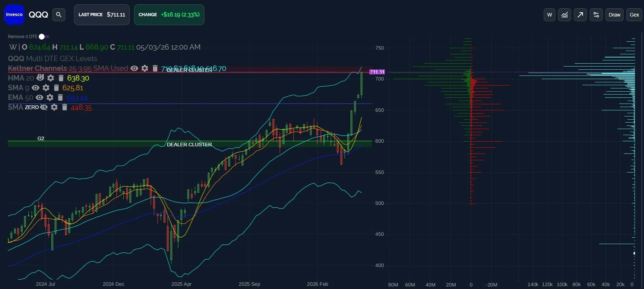This screenshot has width=644, height=289.
Task: Delete the Keltner Channels indicator
Action: [x=155, y=68]
